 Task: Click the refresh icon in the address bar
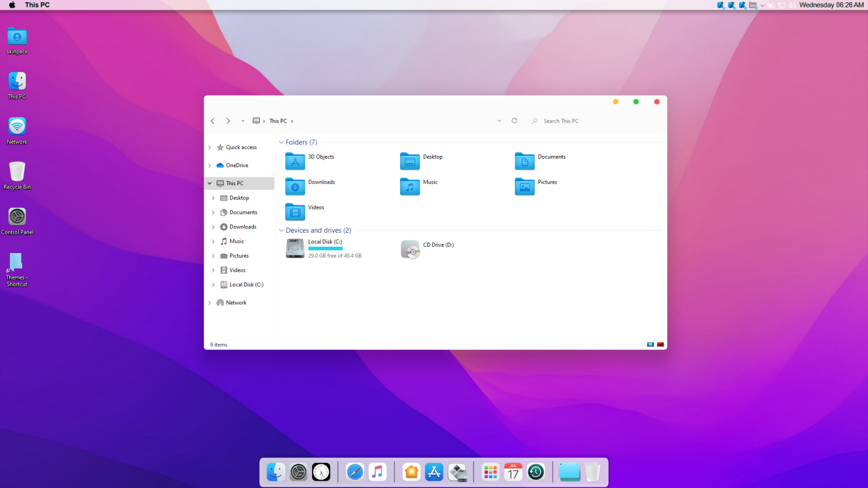tap(514, 120)
